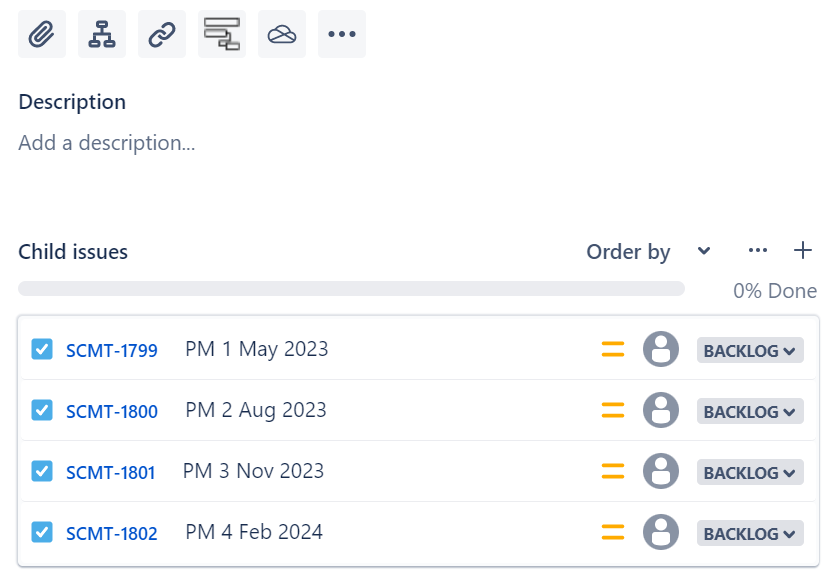Toggle the checkbox icon for SCMT-1802
Image resolution: width=828 pixels, height=583 pixels.
42,532
